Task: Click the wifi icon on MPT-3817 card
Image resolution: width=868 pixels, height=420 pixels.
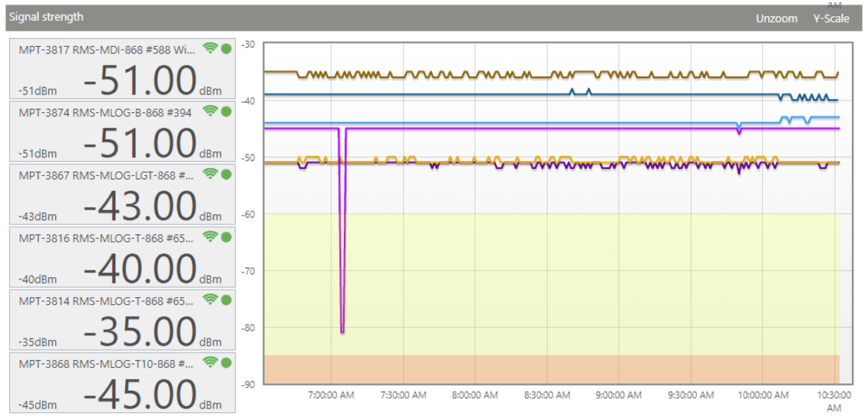Action: pos(210,48)
